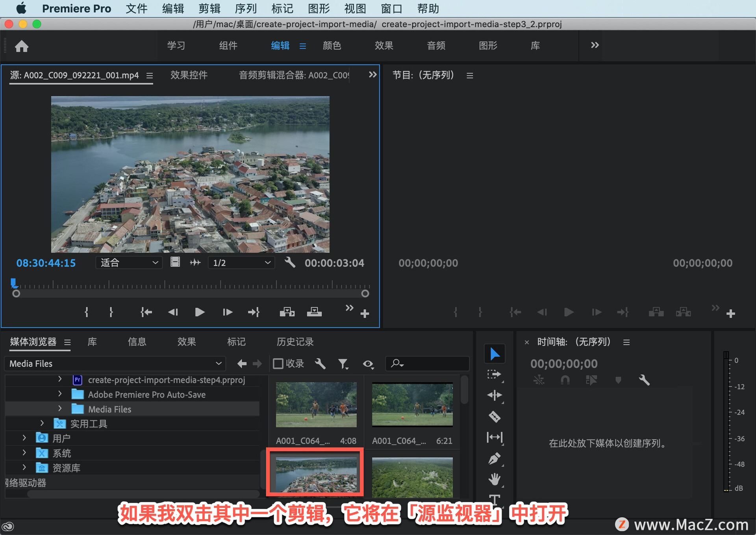Show more workspaces overflow arrows
The width and height of the screenshot is (756, 535).
pos(595,45)
